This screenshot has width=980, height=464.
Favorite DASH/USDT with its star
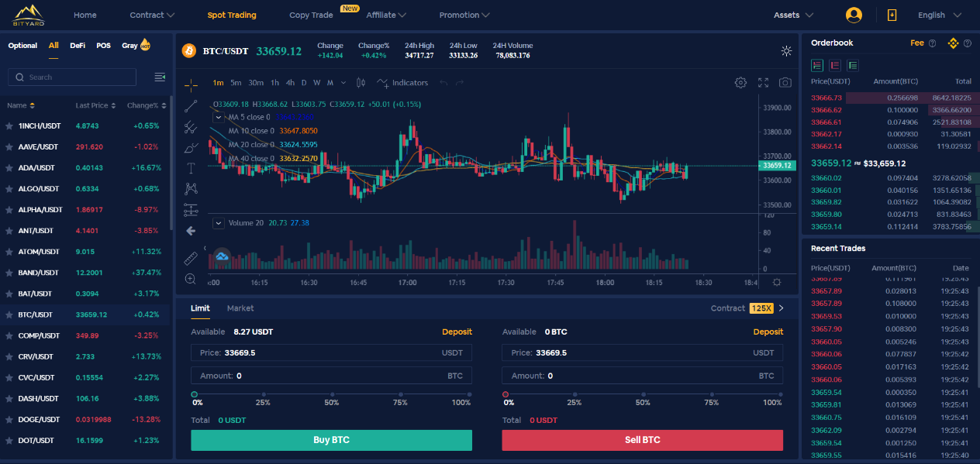9,399
